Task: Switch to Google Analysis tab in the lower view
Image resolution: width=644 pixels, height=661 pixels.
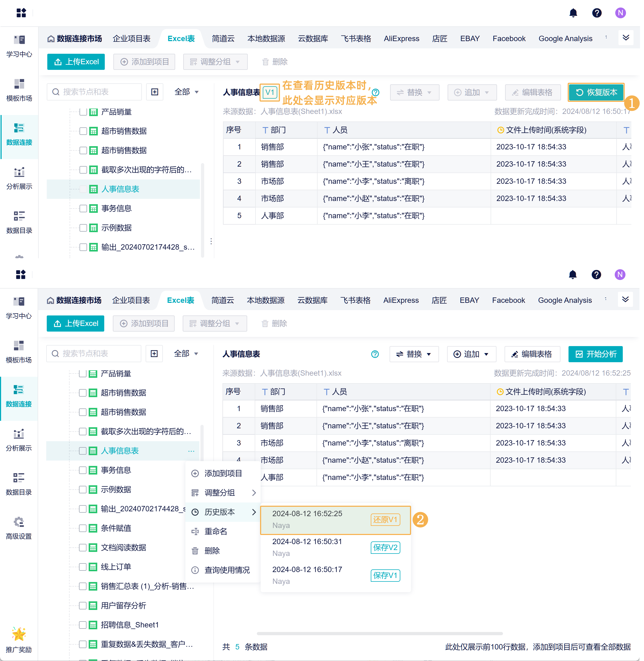Action: point(565,300)
